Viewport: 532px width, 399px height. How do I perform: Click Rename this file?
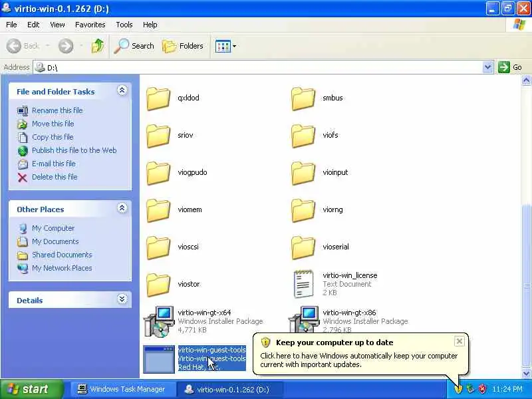coord(57,110)
